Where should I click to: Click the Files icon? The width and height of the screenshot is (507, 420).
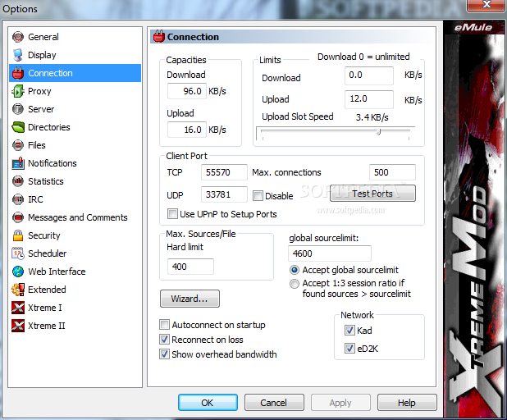click(x=18, y=145)
